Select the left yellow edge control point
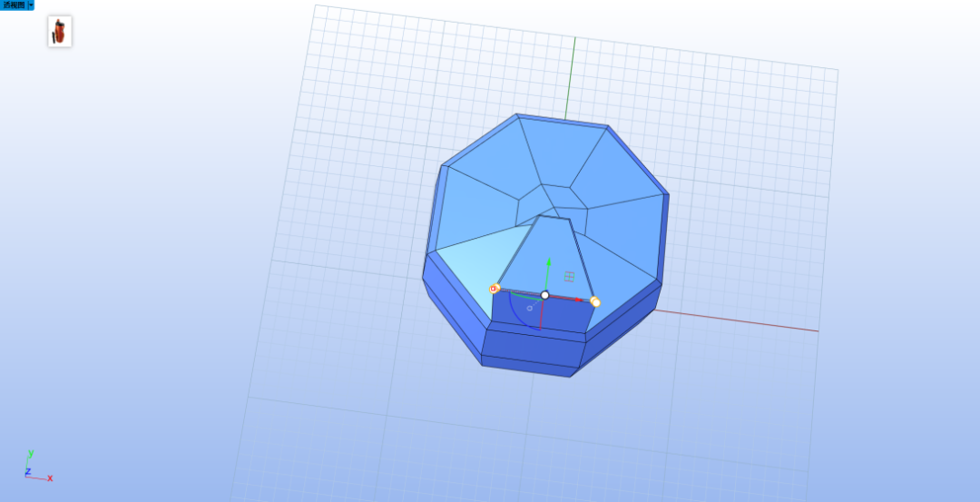The height and width of the screenshot is (502, 980). click(495, 289)
